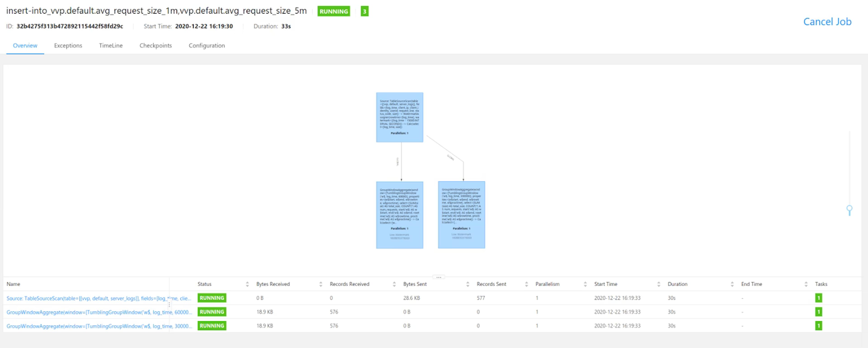Click RUNNING badge in 30000 GroupWindowAggregate row
The height and width of the screenshot is (348, 868).
pyautogui.click(x=212, y=325)
